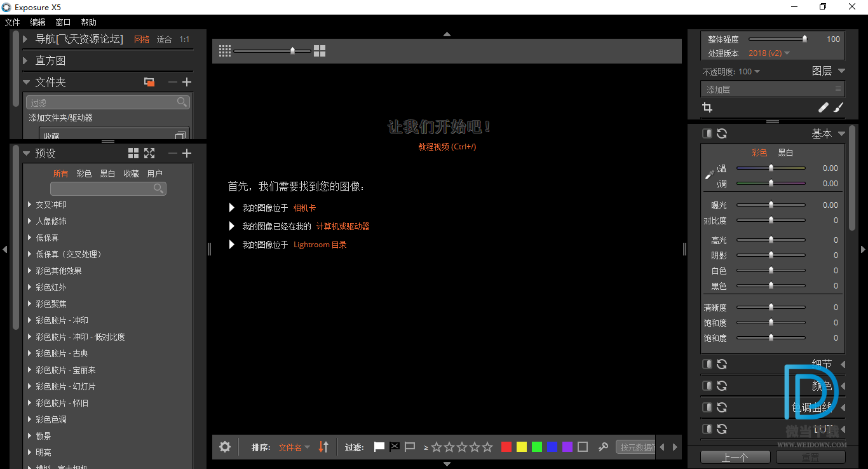This screenshot has height=469, width=868.
Task: Collapse the 预设 presets panel
Action: click(26, 153)
